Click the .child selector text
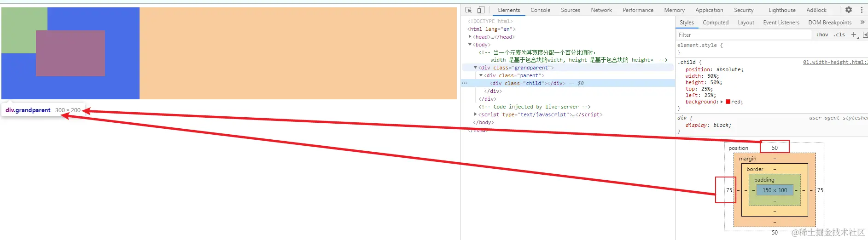Screen dimensions: 868x240 click(687, 62)
